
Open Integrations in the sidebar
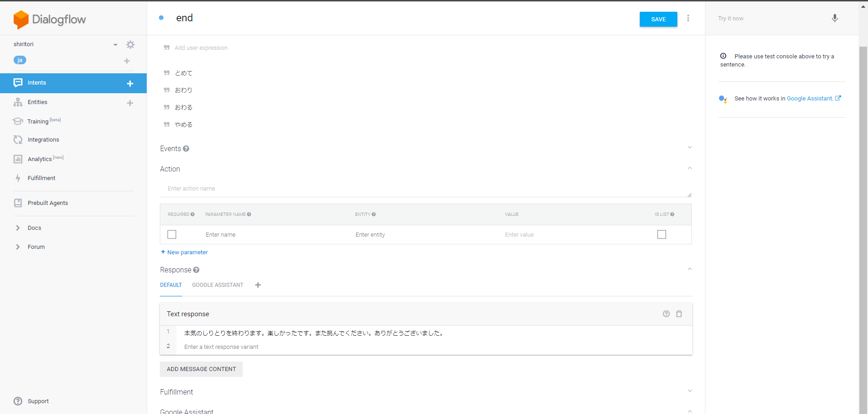pos(43,140)
